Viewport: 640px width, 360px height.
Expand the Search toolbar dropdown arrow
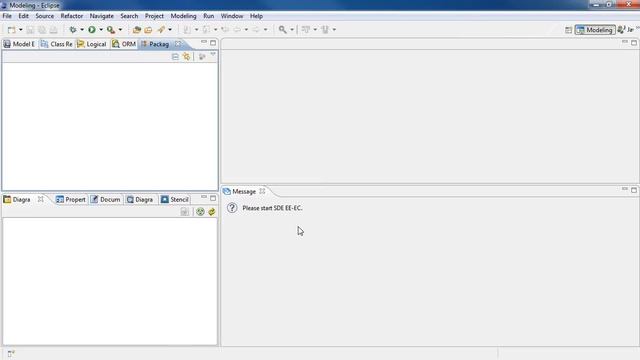click(x=292, y=30)
